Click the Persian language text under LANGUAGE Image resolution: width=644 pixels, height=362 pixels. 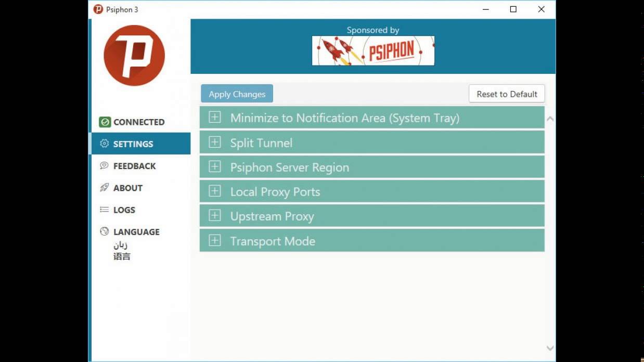(x=120, y=245)
